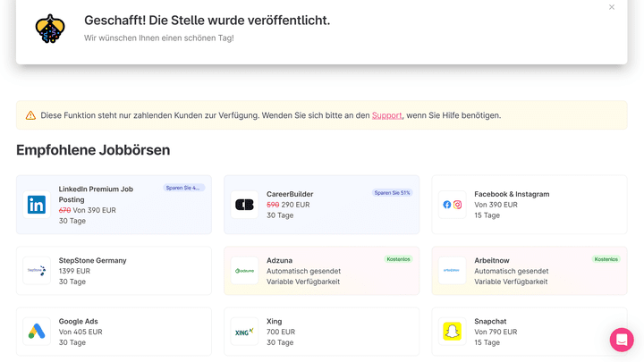Click the 700 EUR Xing price
The width and height of the screenshot is (644, 362).
281,332
